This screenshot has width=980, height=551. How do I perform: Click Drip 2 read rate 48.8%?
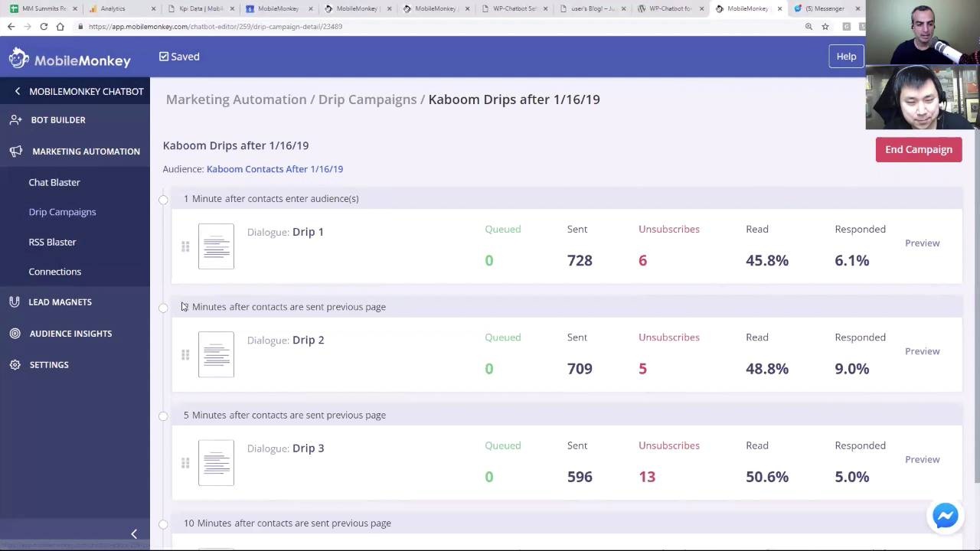767,369
